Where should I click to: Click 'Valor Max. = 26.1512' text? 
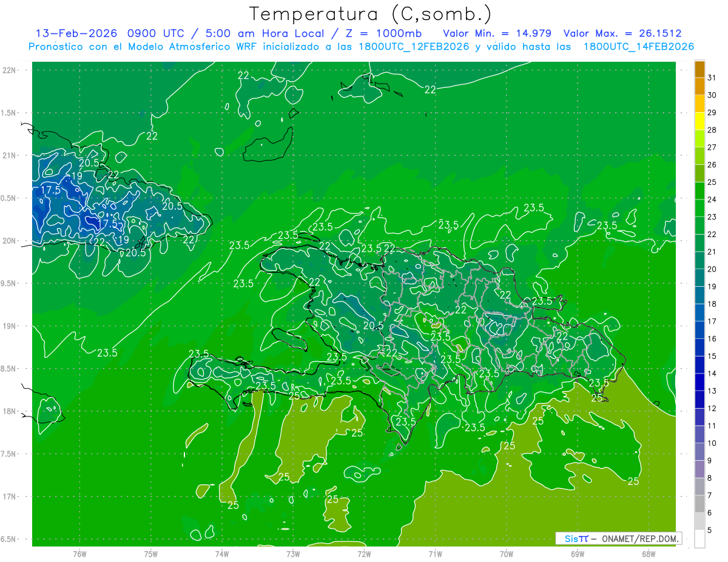point(622,33)
